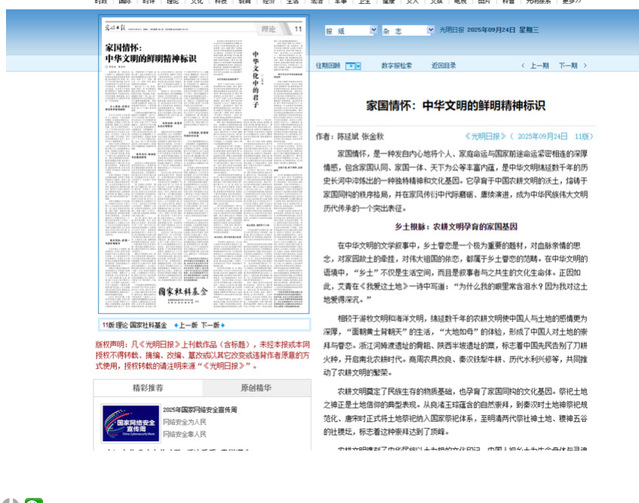Select 中华文化中的君子 article on newspaper page

(x=255, y=75)
